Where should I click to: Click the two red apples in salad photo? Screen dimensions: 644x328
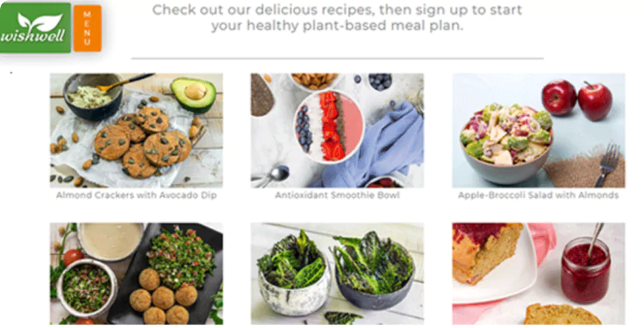[x=577, y=99]
